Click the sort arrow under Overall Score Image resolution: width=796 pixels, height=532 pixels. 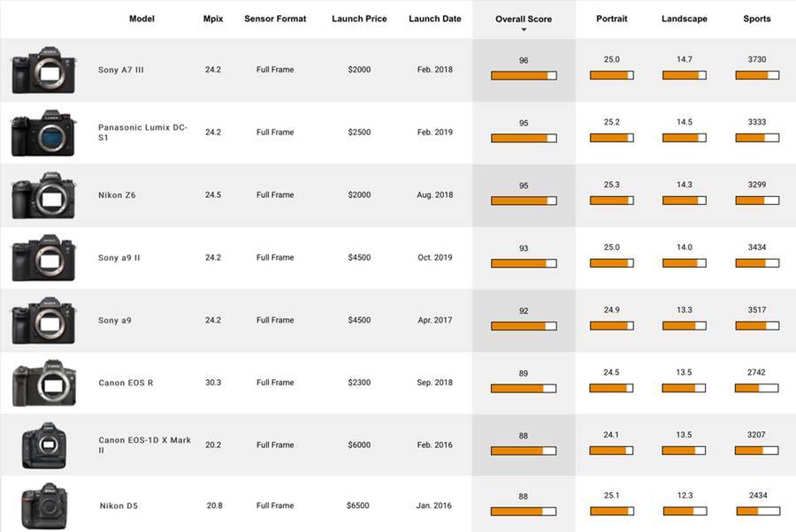[524, 30]
